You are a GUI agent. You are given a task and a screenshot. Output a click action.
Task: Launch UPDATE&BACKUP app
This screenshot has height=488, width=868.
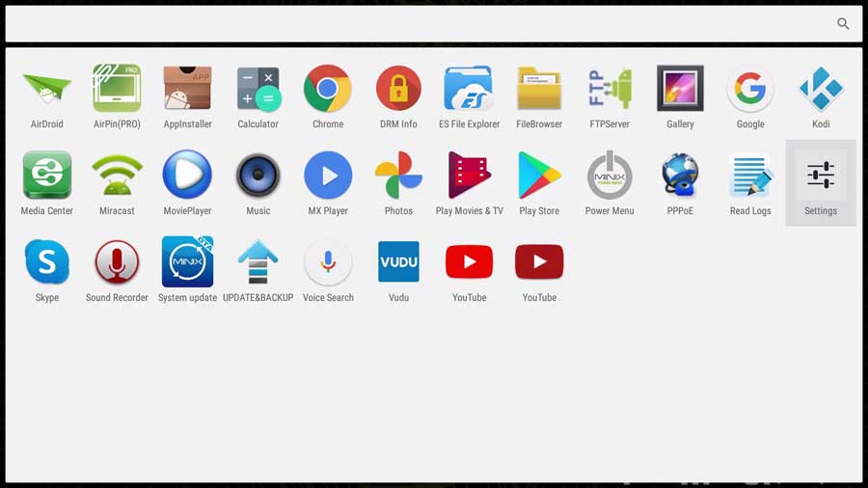click(258, 261)
